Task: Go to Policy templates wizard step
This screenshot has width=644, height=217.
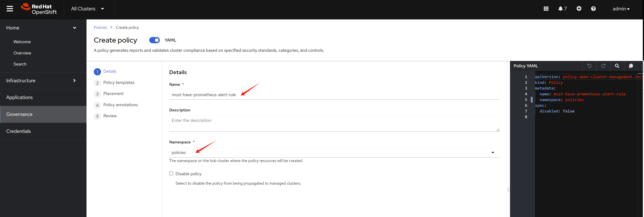Action: [119, 83]
